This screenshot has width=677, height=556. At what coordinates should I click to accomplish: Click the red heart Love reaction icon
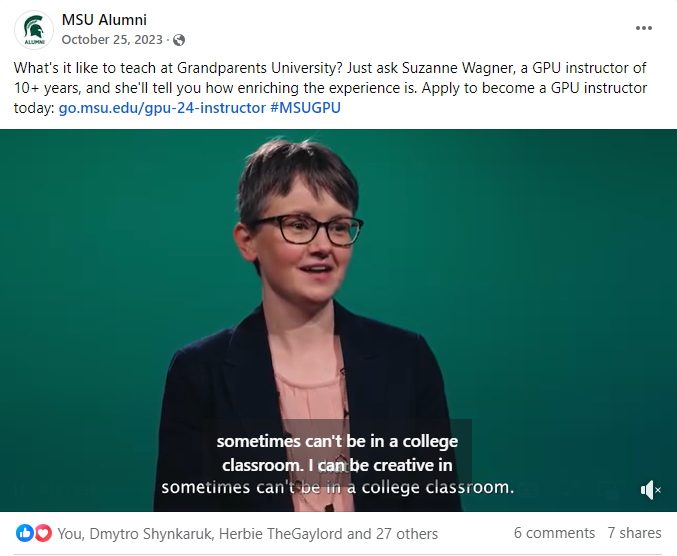[x=43, y=533]
